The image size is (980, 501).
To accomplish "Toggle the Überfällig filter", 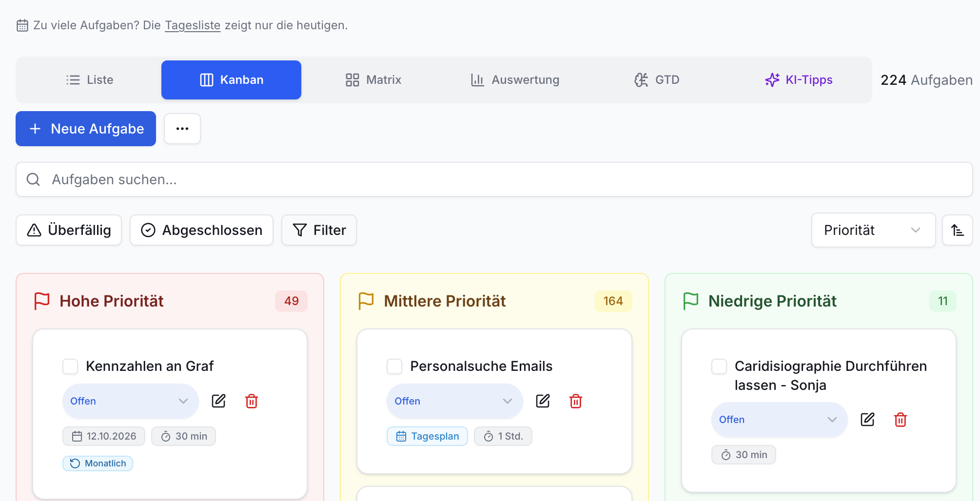I will pyautogui.click(x=69, y=230).
